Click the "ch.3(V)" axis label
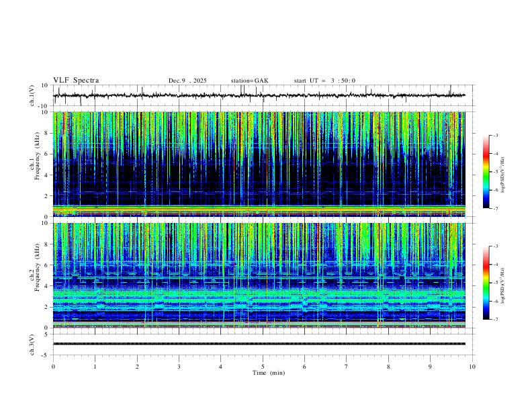Viewport: 532px width, 411px height. 32,345
